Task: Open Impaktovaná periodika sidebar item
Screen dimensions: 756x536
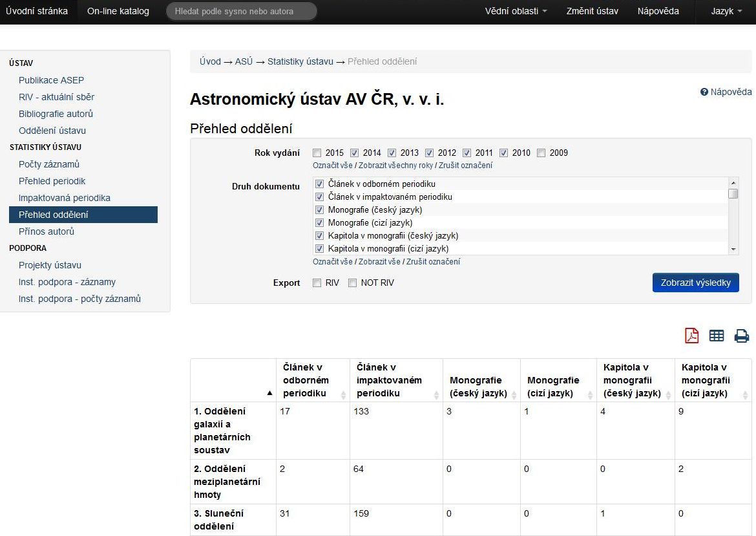Action: click(64, 198)
